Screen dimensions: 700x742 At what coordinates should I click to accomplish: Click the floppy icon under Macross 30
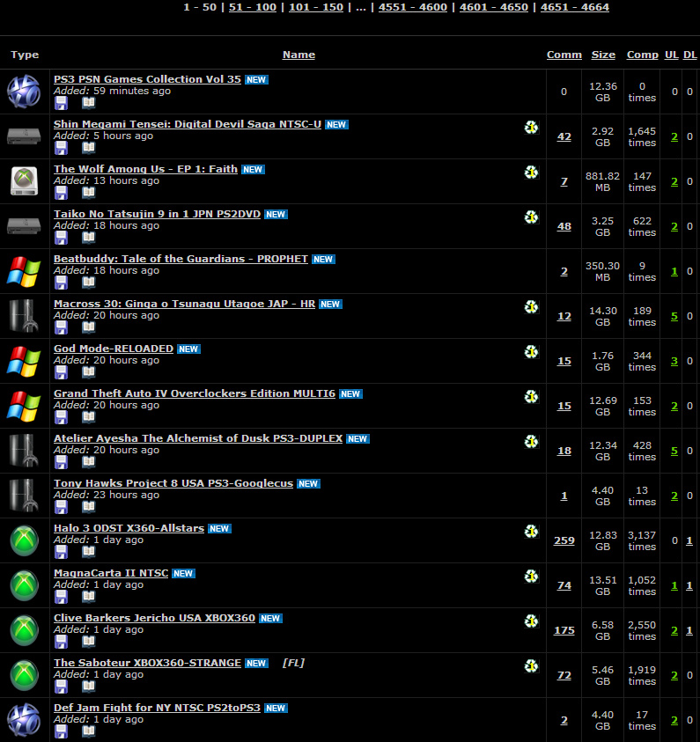tap(61, 327)
